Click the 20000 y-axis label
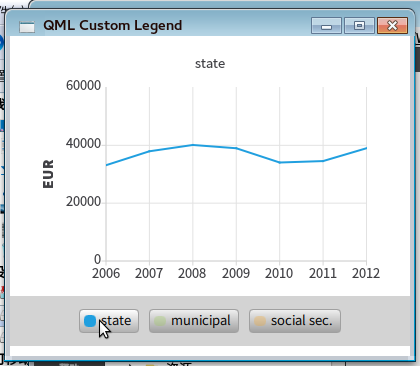 (x=83, y=202)
